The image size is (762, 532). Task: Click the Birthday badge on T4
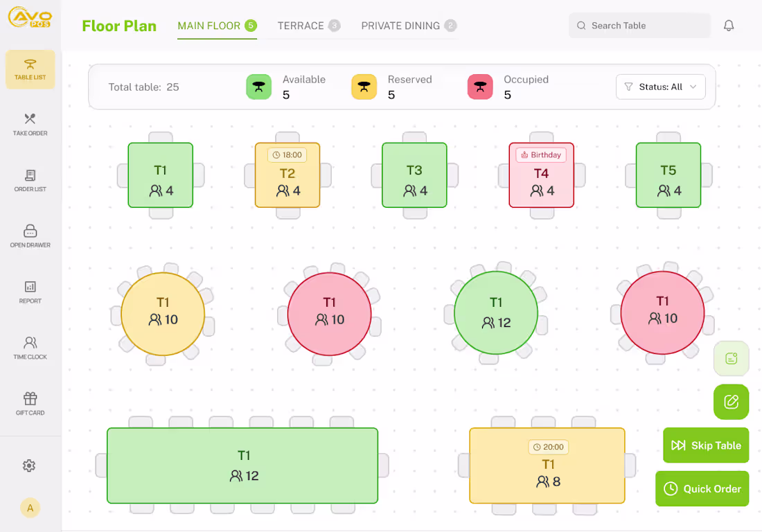click(541, 155)
